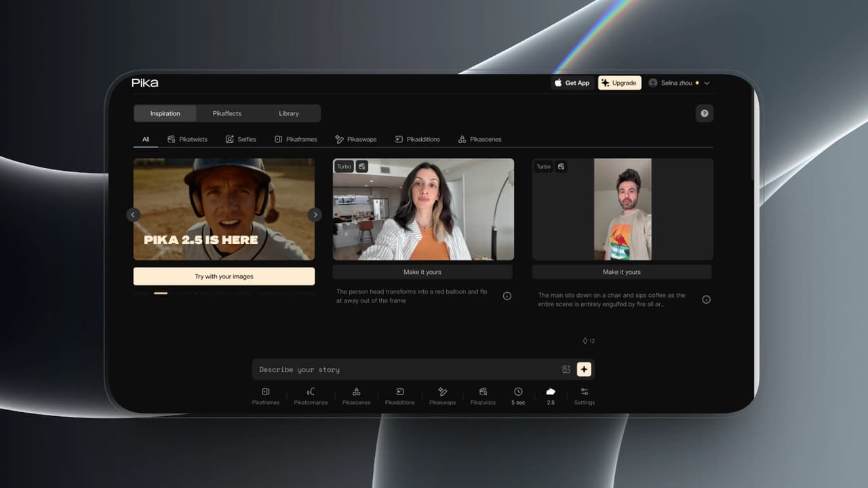Open the 5 sec duration selector
Image resolution: width=868 pixels, height=488 pixels.
click(518, 396)
